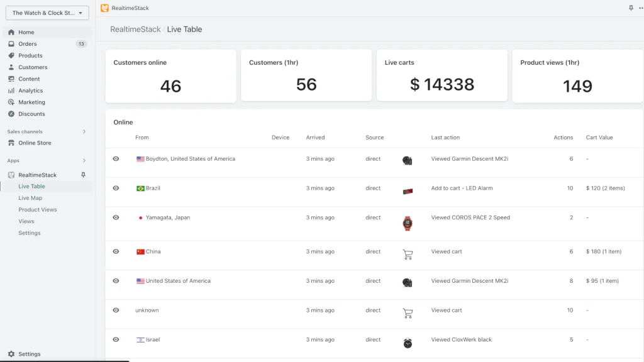Open Products in sidebar
The height and width of the screenshot is (362, 644).
coord(30,55)
